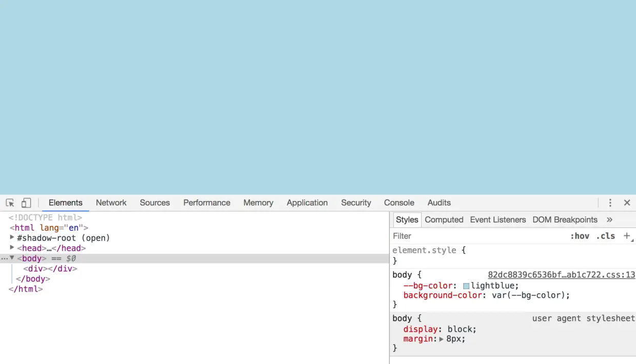Edit the --bg-color property name
Image resolution: width=636 pixels, height=364 pixels.
428,286
